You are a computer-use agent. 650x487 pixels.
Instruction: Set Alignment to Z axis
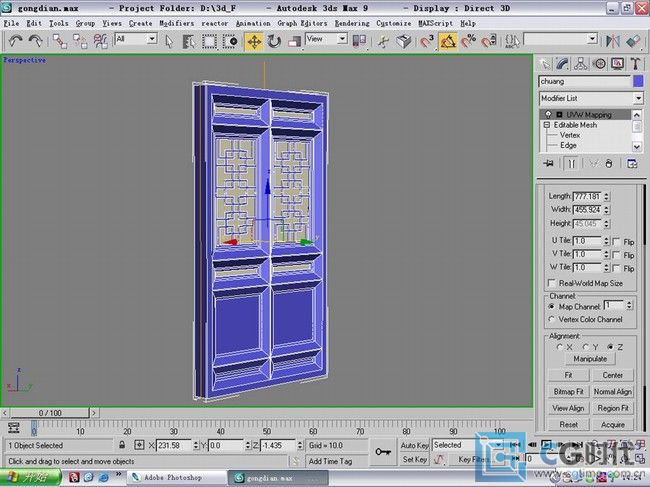(x=610, y=347)
